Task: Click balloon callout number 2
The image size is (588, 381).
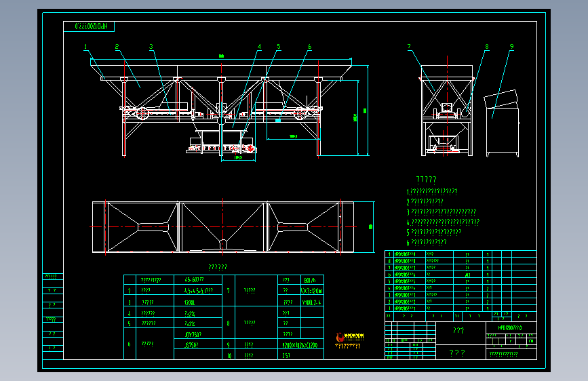Action: (117, 47)
